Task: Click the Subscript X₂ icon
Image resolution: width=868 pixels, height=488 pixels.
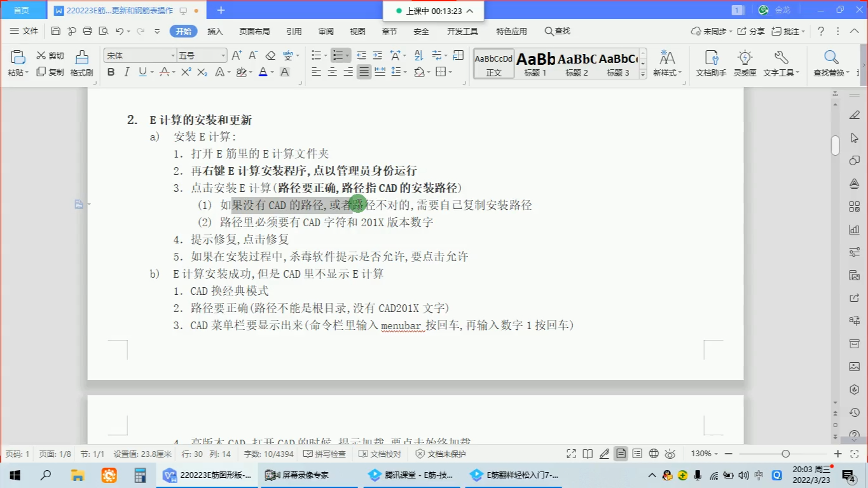Action: coord(202,72)
